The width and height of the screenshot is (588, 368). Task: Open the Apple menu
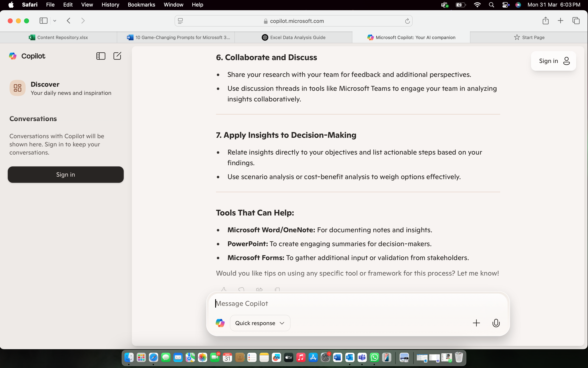[x=11, y=5]
